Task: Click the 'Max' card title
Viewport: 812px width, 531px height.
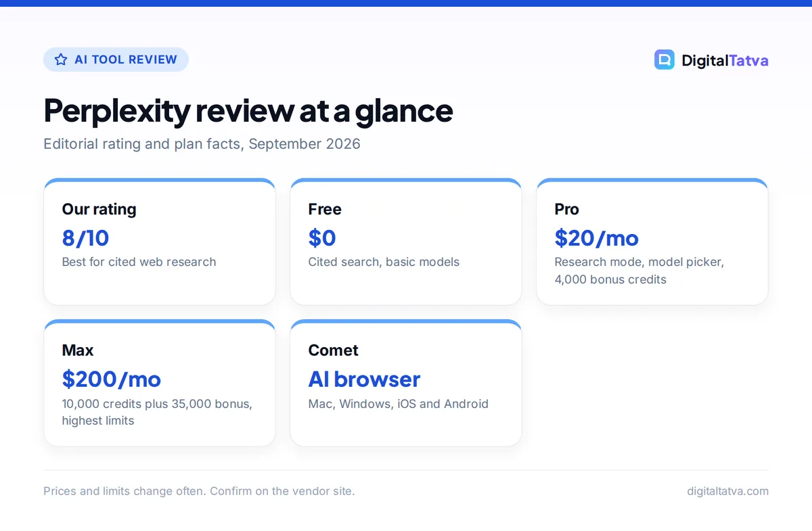Action: click(x=77, y=350)
